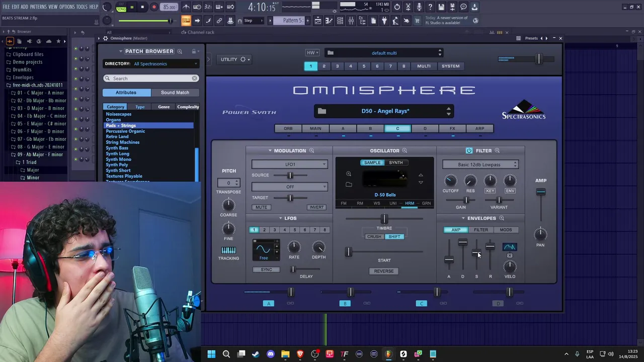
Task: Click the undo history icon
Action: [397, 7]
